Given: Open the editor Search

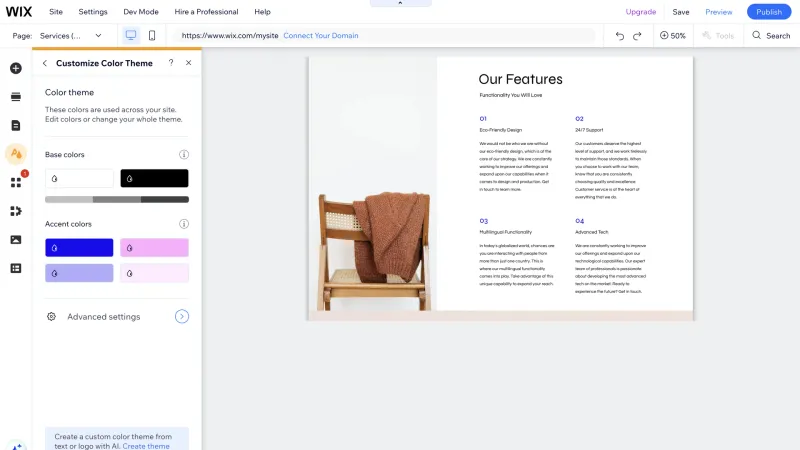Looking at the screenshot, I should [x=771, y=35].
